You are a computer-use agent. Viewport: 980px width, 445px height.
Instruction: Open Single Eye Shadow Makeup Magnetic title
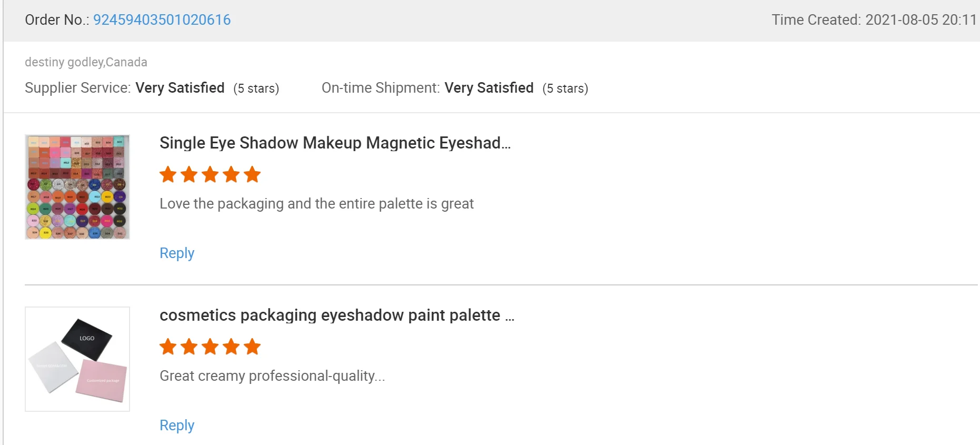(335, 143)
